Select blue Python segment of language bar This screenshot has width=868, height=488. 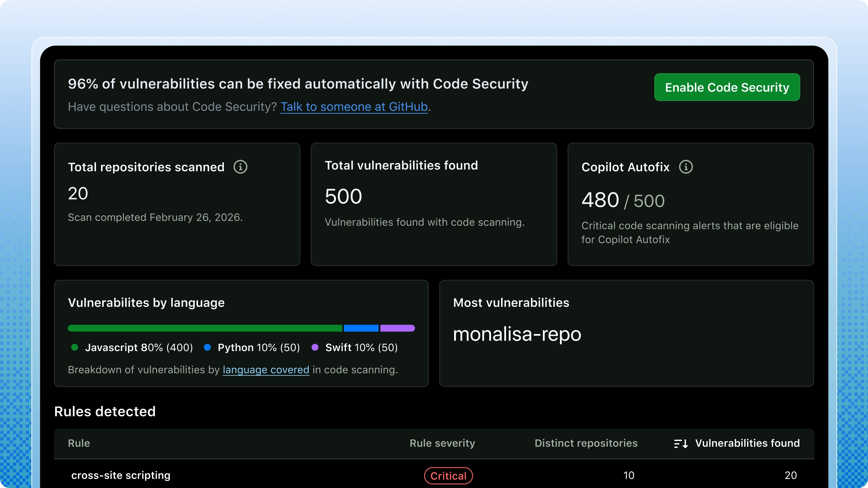click(x=361, y=328)
